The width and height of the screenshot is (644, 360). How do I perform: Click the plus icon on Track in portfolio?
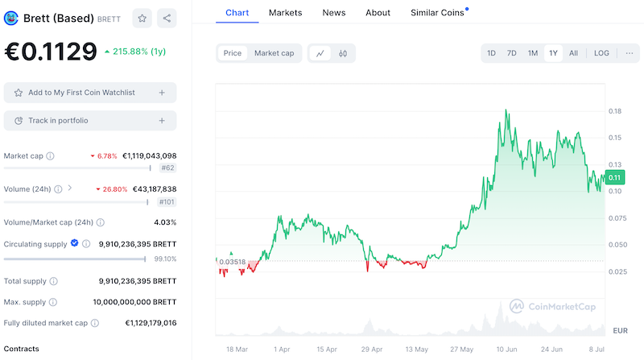[x=162, y=121]
